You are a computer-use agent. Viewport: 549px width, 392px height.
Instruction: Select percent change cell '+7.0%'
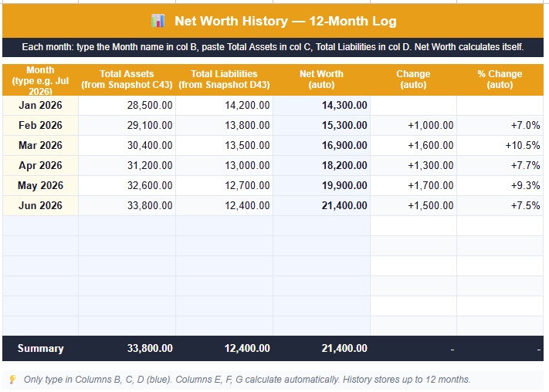[x=500, y=125]
